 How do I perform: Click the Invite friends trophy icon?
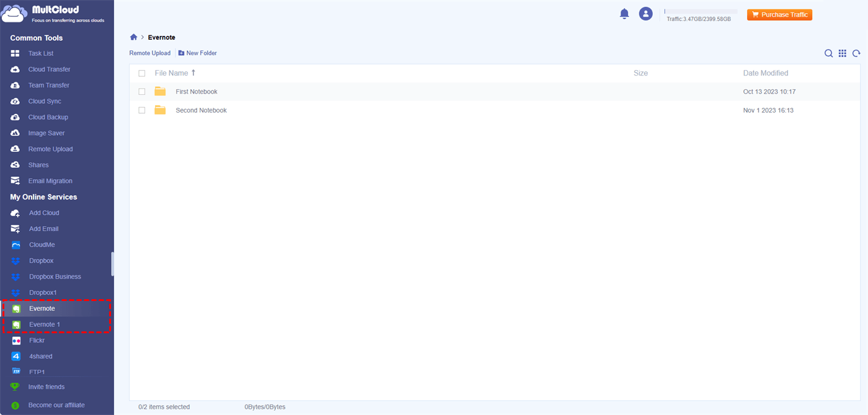(x=15, y=387)
